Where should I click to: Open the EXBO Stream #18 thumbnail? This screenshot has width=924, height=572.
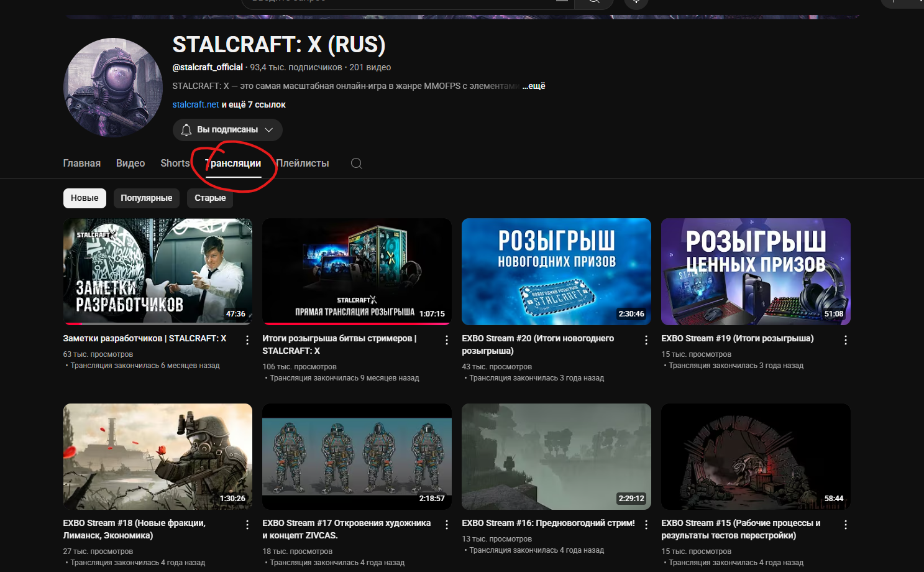(x=158, y=457)
